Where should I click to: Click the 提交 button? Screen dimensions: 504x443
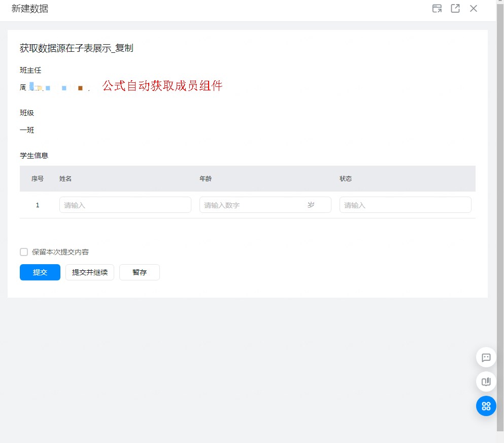click(40, 272)
